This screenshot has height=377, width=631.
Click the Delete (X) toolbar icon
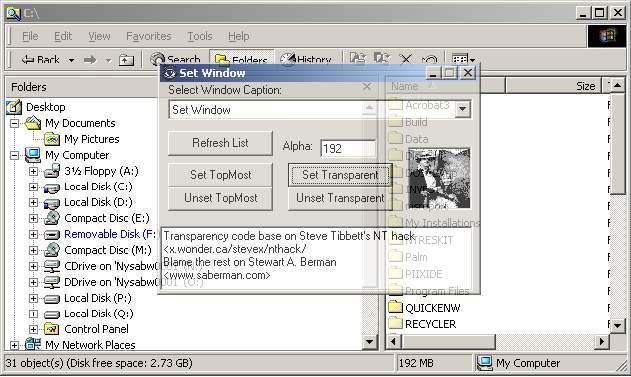click(x=406, y=60)
